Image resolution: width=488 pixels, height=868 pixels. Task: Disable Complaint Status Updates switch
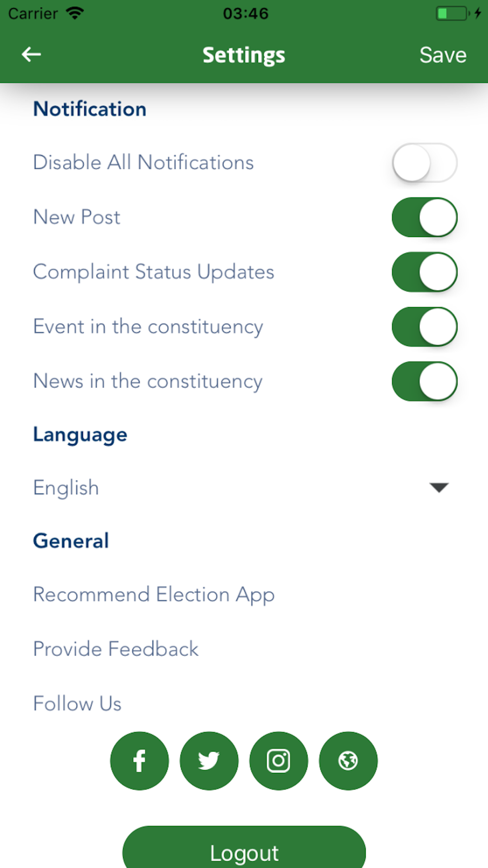point(424,272)
